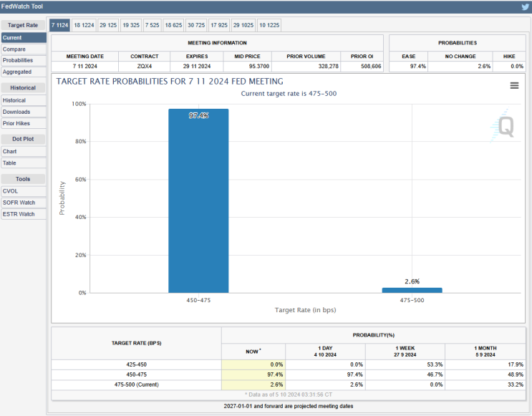The image size is (532, 416).
Task: Click the NOW column header
Action: (x=253, y=352)
